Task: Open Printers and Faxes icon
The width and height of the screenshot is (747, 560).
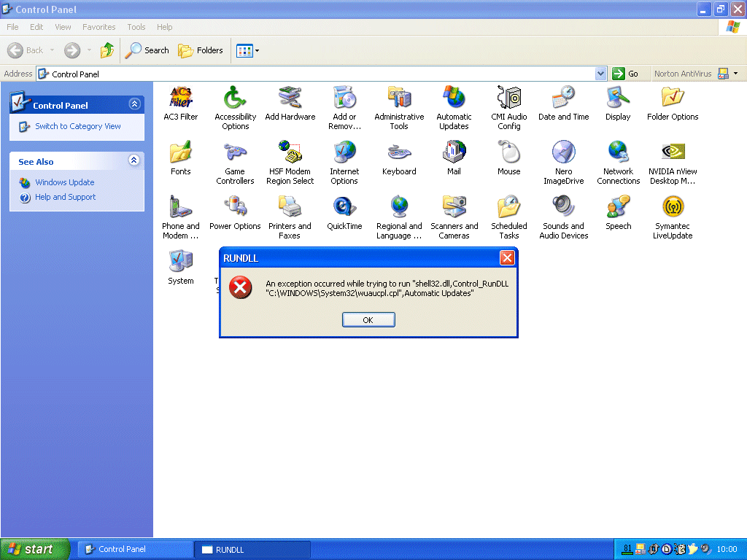Action: pyautogui.click(x=290, y=207)
